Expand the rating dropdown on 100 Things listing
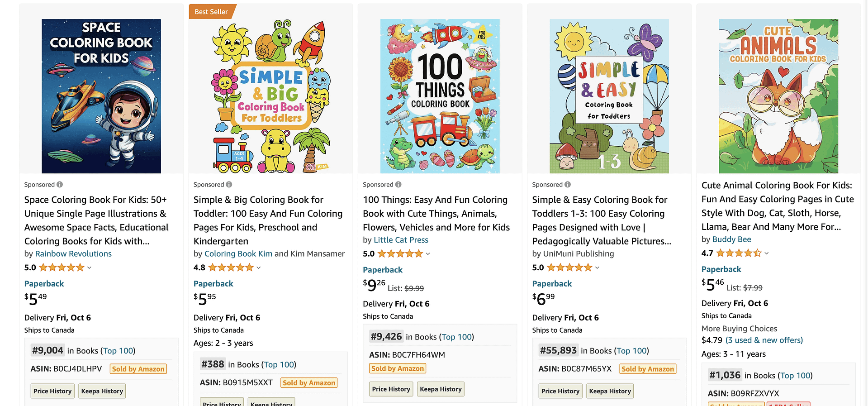 point(428,253)
